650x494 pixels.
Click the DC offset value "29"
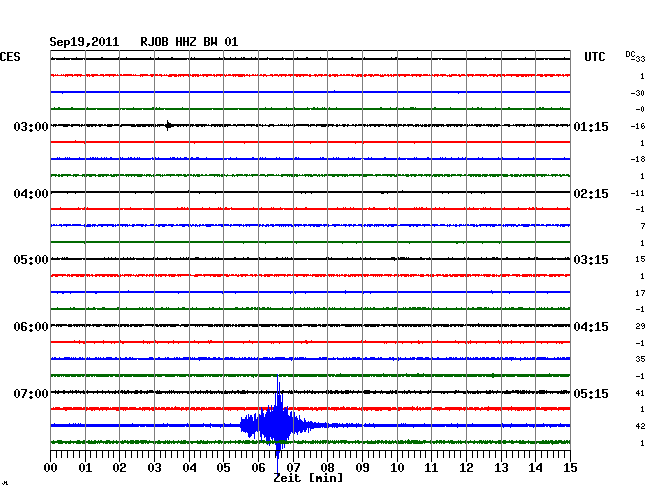point(640,326)
